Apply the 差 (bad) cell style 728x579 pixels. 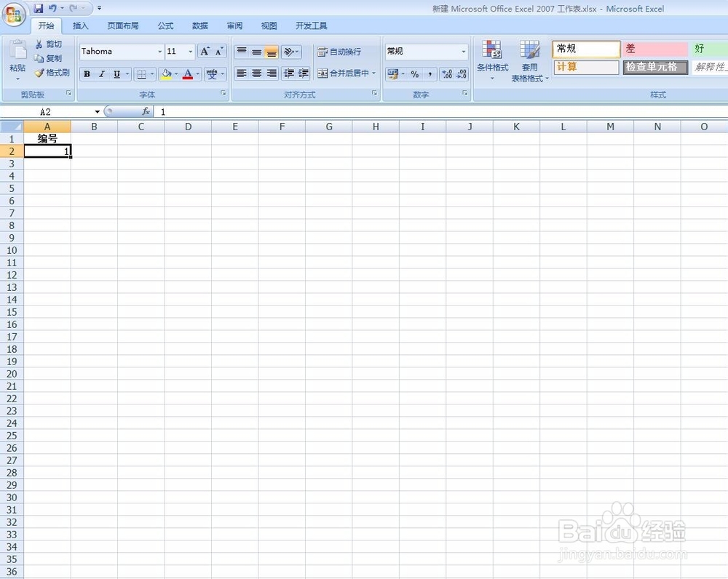coord(655,49)
